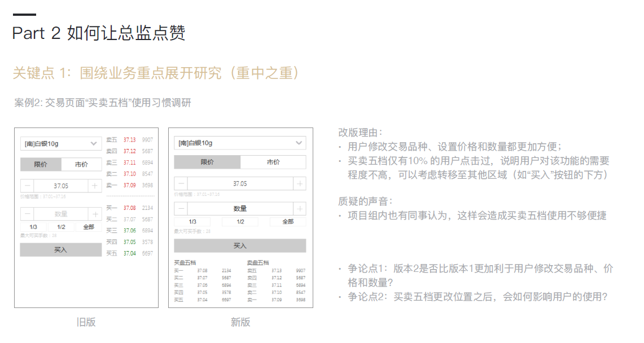Pick 卖一 37.09 row in 旧版 order book
This screenshot has width=644, height=343.
[129, 185]
